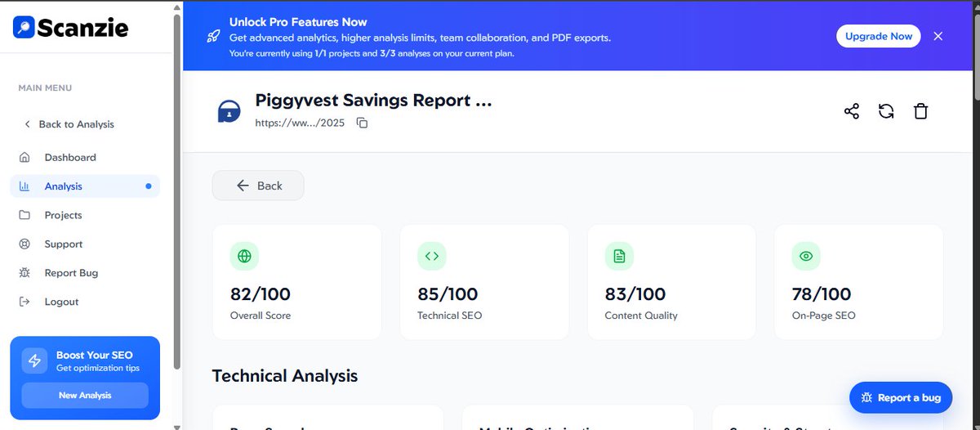
Task: Dismiss the Unlock Pro Features banner
Action: (938, 36)
